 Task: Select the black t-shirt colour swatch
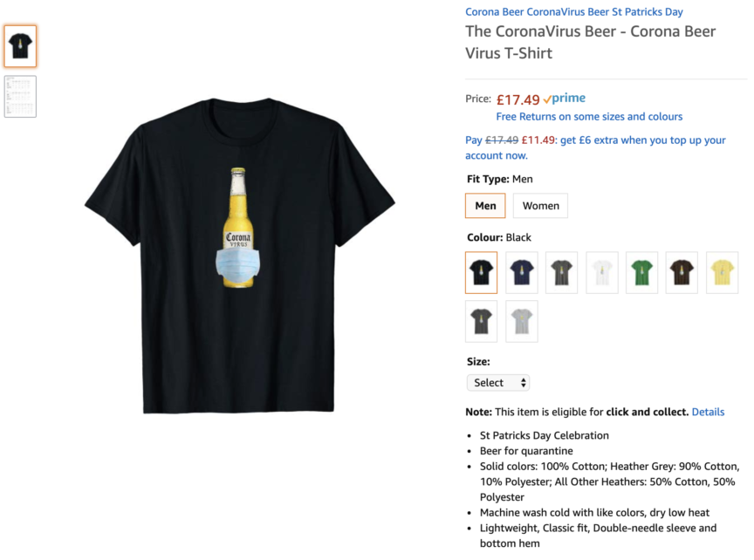coord(482,272)
